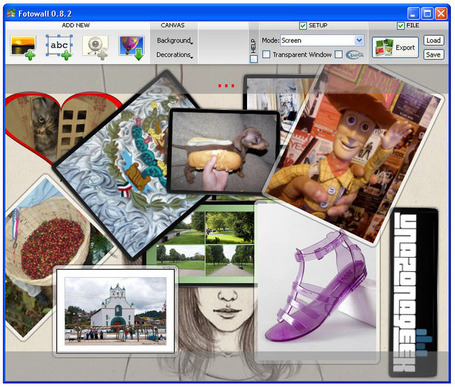This screenshot has height=387, width=455.
Task: Add a new text item with the abc icon
Action: pyautogui.click(x=59, y=48)
